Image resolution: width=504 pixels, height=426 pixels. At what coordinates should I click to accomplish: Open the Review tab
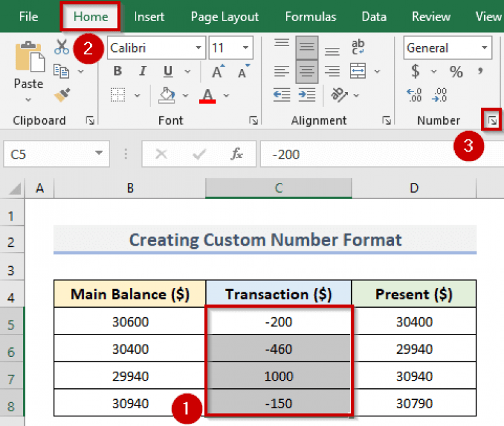tap(431, 17)
